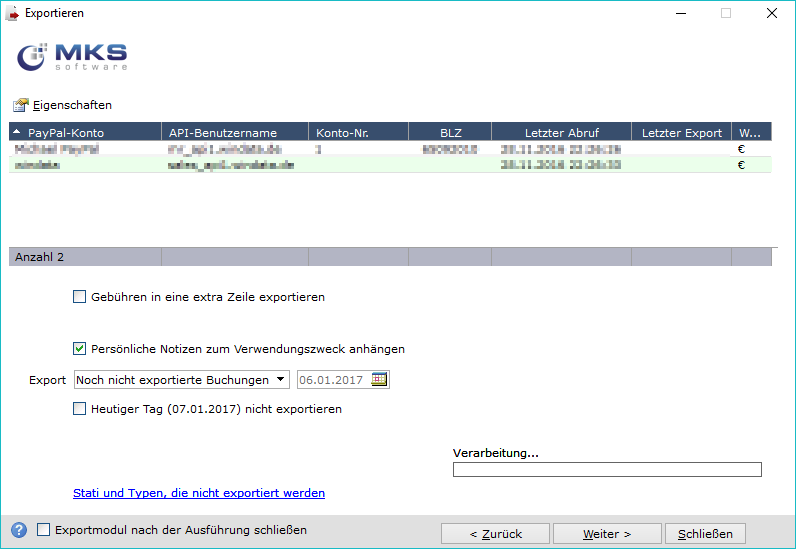796x549 pixels.
Task: Open the calendar date picker icon
Action: coord(379,379)
